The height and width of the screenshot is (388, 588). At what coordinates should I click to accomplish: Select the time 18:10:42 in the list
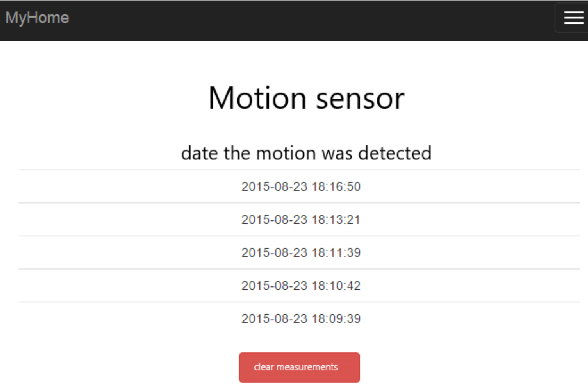click(x=336, y=286)
